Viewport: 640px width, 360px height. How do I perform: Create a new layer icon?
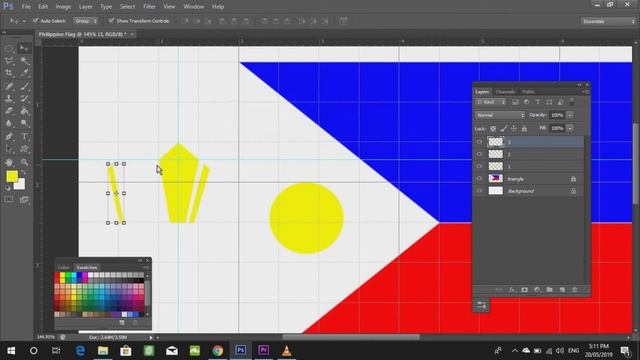click(562, 290)
